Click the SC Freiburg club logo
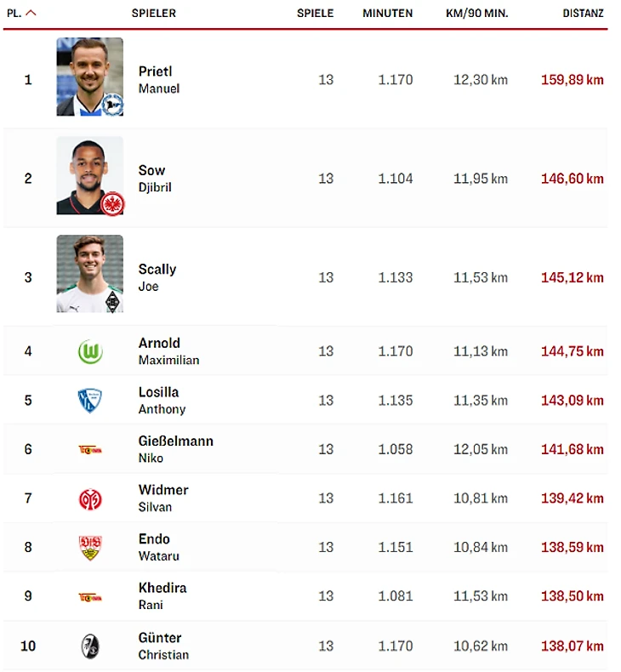Image resolution: width=621 pixels, height=672 pixels. (90, 646)
